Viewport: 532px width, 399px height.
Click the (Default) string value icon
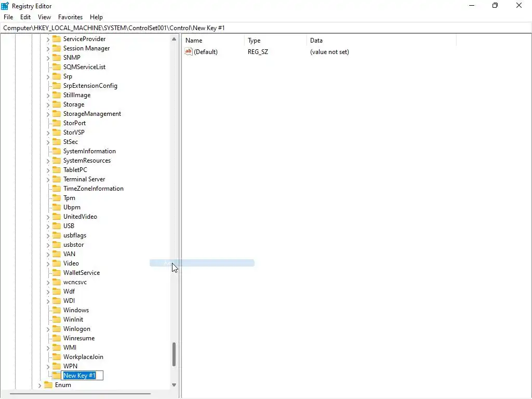point(188,51)
